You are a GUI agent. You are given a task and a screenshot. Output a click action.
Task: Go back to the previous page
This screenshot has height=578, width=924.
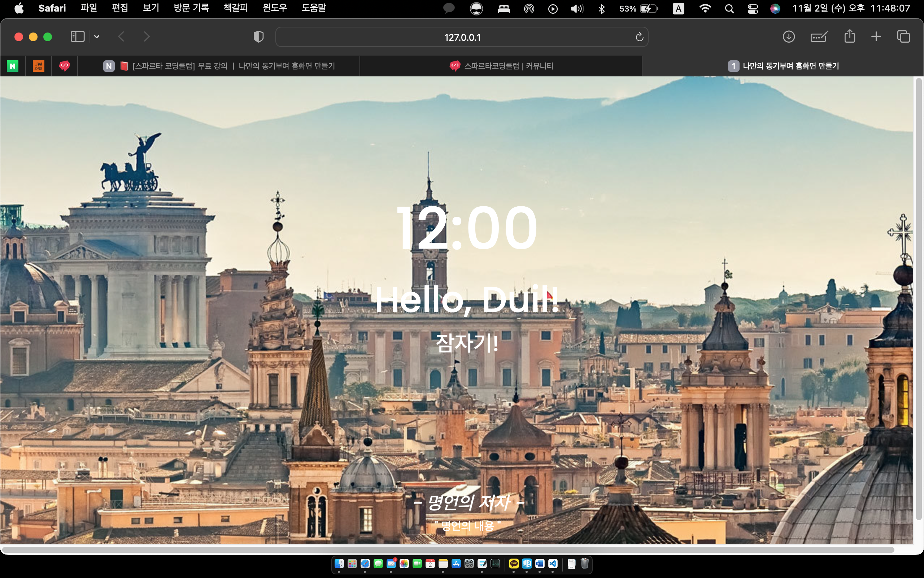pos(121,37)
